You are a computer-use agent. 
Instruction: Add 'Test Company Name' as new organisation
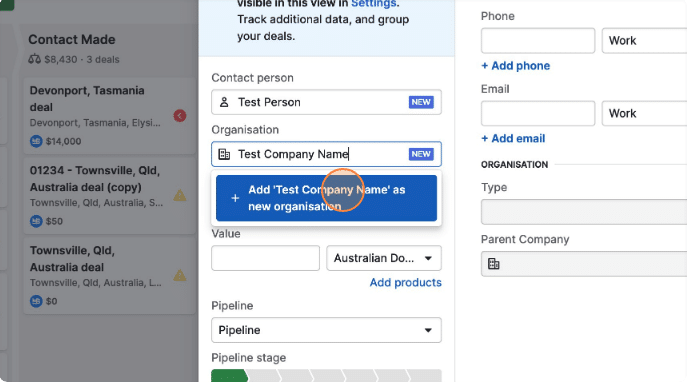[326, 198]
